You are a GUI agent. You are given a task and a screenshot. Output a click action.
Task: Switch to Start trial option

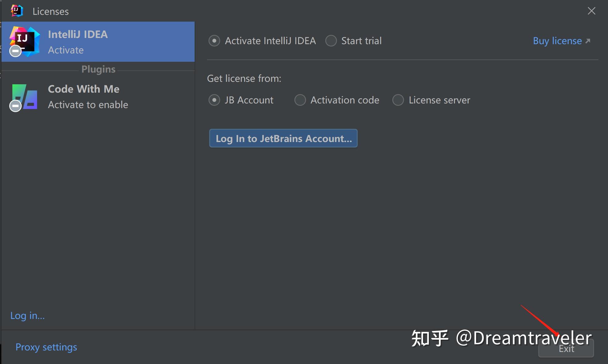331,40
